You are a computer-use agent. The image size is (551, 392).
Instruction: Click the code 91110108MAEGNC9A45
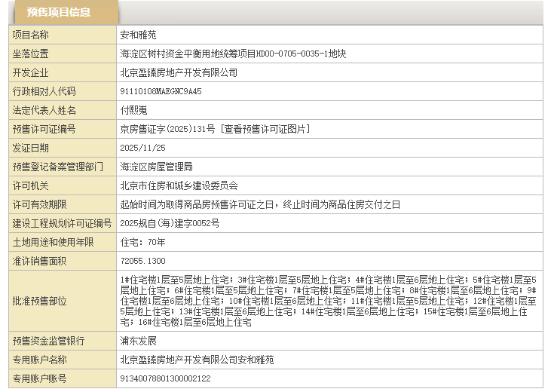point(161,91)
